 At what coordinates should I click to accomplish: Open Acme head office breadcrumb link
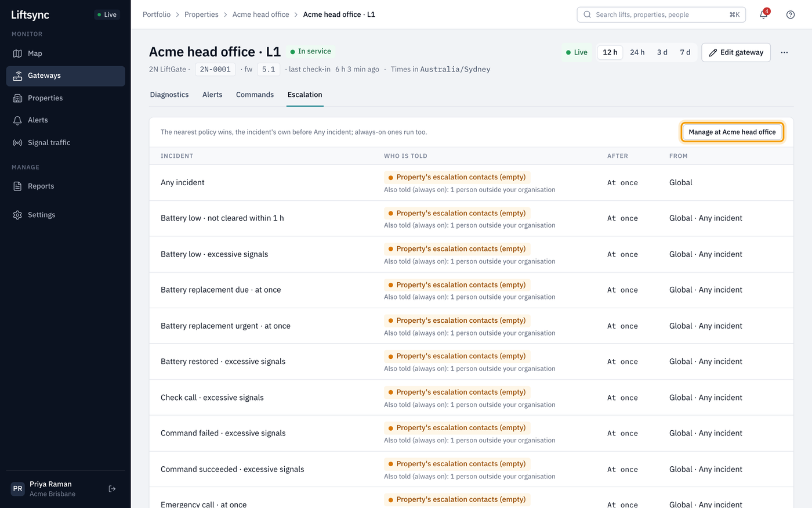(261, 15)
